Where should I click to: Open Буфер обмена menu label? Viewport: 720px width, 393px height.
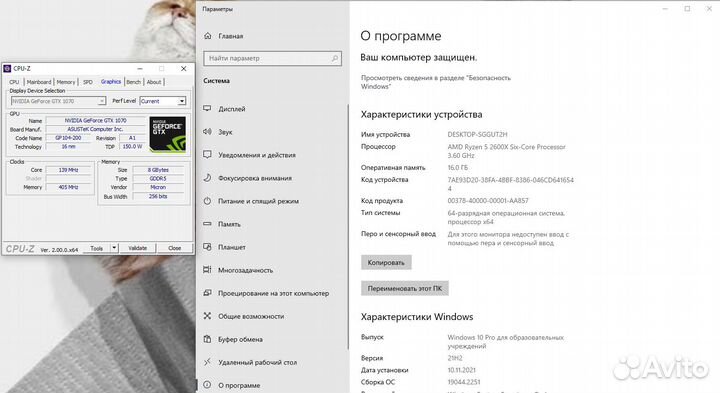[241, 339]
